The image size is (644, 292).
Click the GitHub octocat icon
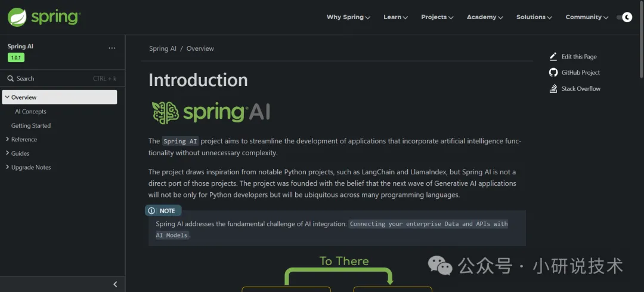(553, 72)
